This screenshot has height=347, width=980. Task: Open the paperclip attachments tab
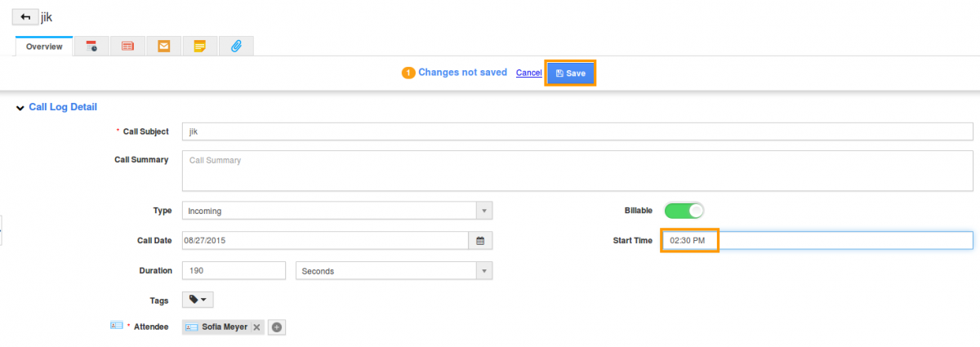pyautogui.click(x=236, y=47)
